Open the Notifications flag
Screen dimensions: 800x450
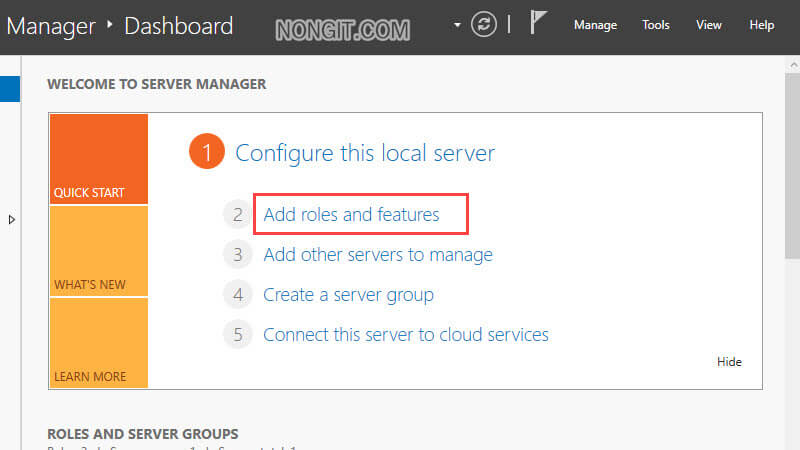[538, 22]
